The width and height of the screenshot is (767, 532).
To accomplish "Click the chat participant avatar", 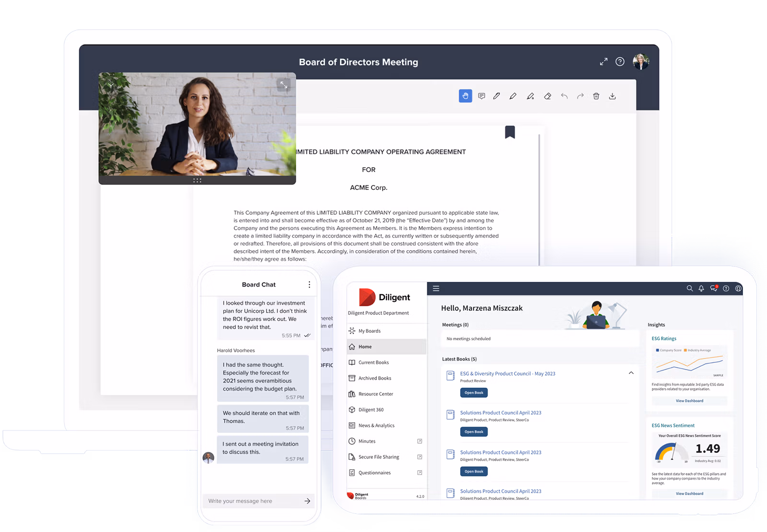I will (x=208, y=457).
